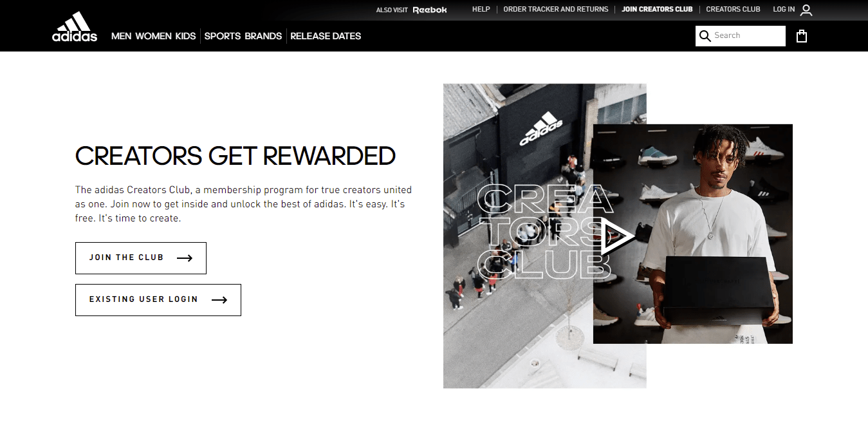Click the Reebok logo link
Viewport: 868px width, 423px height.
[x=429, y=10]
